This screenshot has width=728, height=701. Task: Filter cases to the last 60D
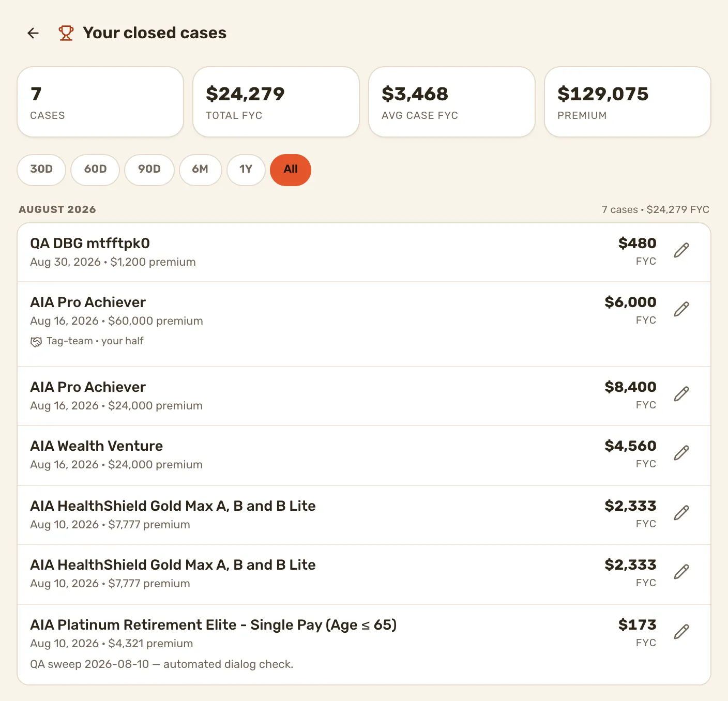[95, 170]
